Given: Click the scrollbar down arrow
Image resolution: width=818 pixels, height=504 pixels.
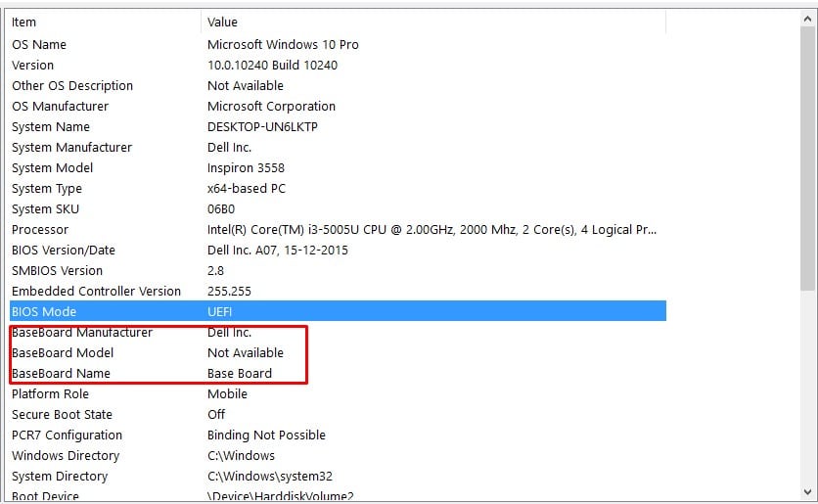Looking at the screenshot, I should pos(807,491).
